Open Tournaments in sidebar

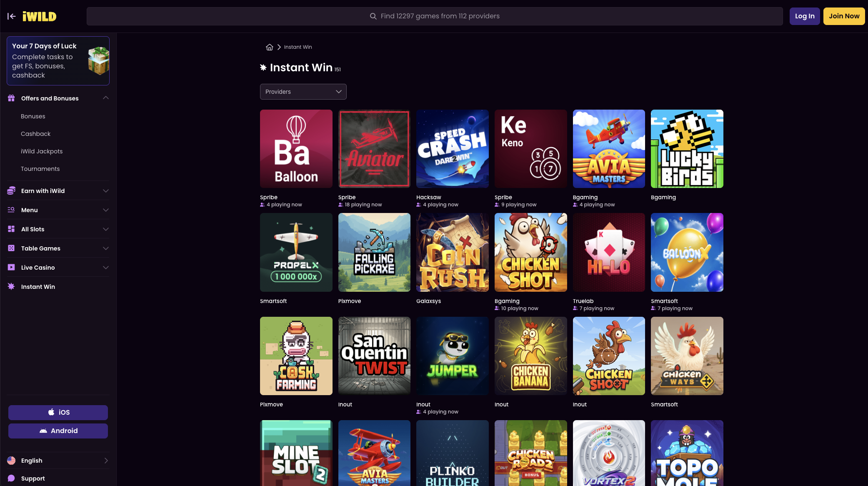click(40, 169)
